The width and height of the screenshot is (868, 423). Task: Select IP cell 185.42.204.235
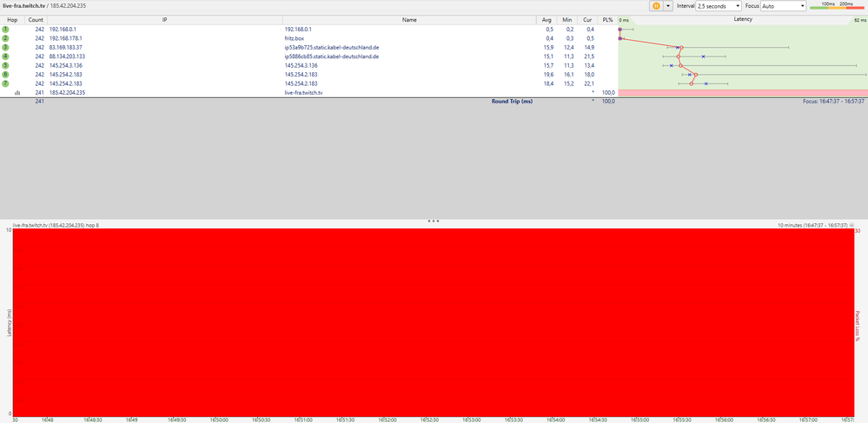pyautogui.click(x=67, y=92)
